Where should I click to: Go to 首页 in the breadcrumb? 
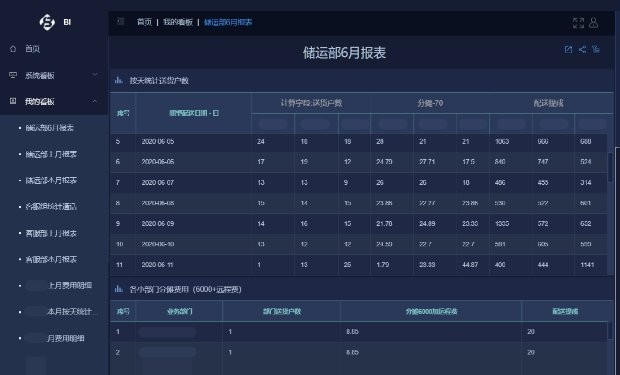(144, 22)
